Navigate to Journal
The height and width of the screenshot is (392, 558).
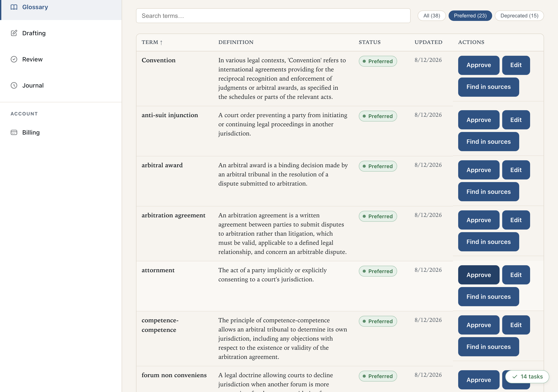[61, 86]
